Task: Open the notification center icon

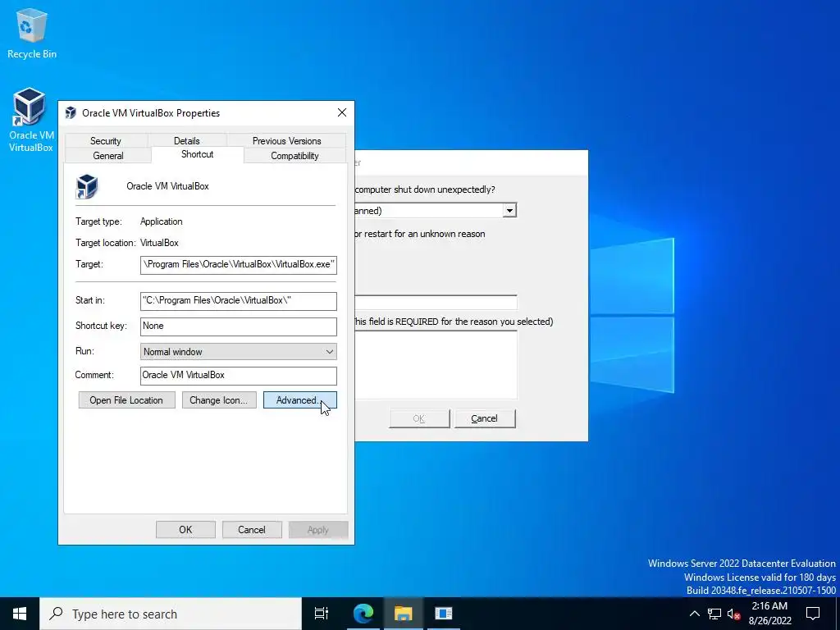Action: click(813, 614)
